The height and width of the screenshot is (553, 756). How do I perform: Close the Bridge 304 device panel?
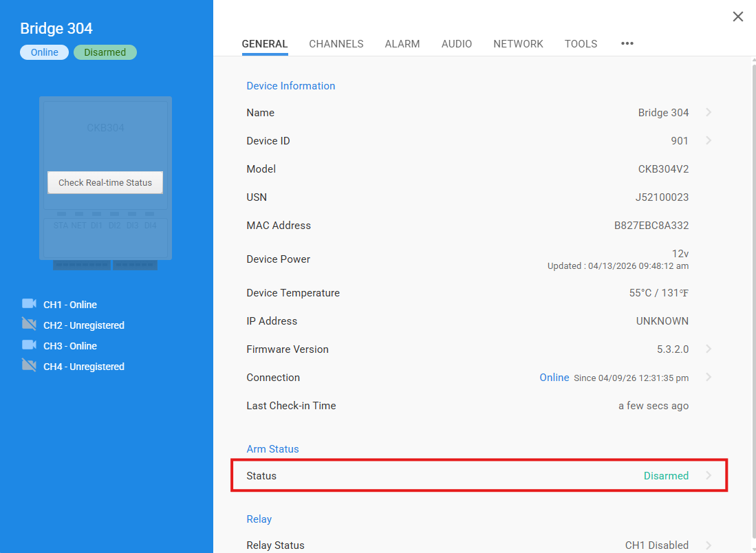coord(737,17)
